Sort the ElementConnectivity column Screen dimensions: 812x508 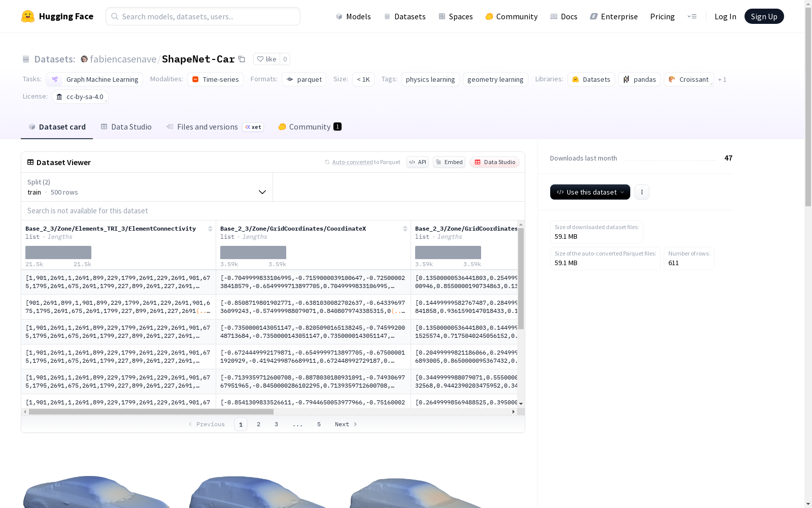tap(210, 229)
